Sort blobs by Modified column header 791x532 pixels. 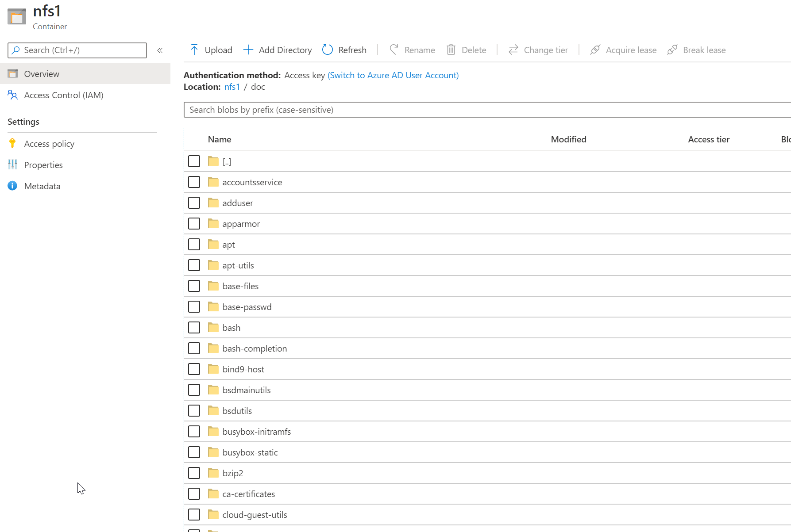tap(568, 139)
